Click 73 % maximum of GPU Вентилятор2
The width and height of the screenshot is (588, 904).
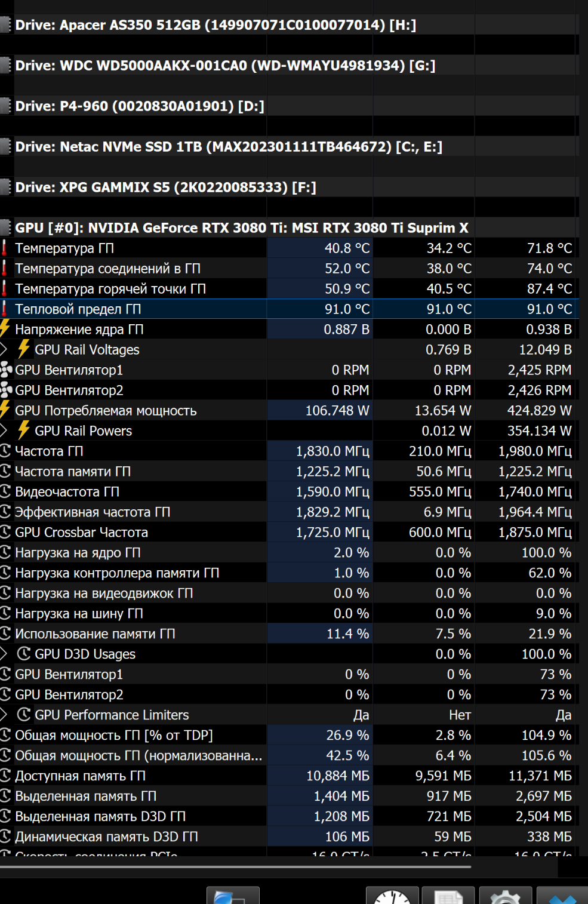556,695
